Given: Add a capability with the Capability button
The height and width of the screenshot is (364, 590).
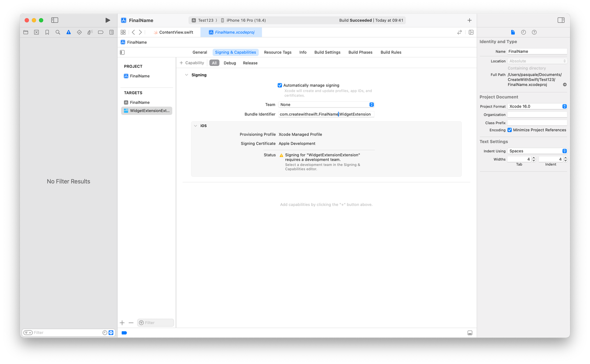Looking at the screenshot, I should (192, 63).
